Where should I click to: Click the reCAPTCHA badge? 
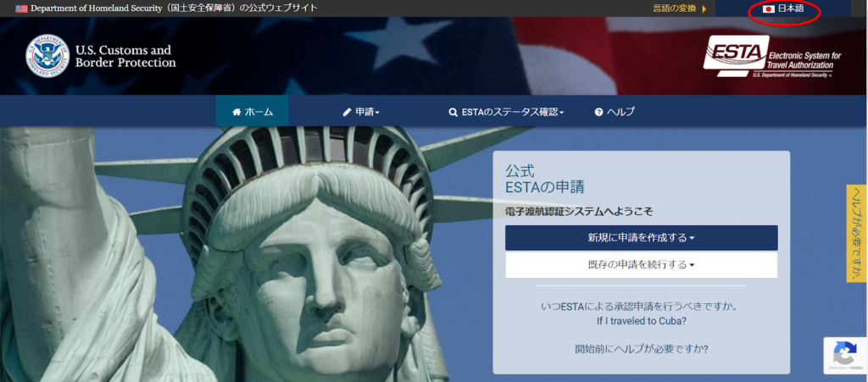(844, 356)
